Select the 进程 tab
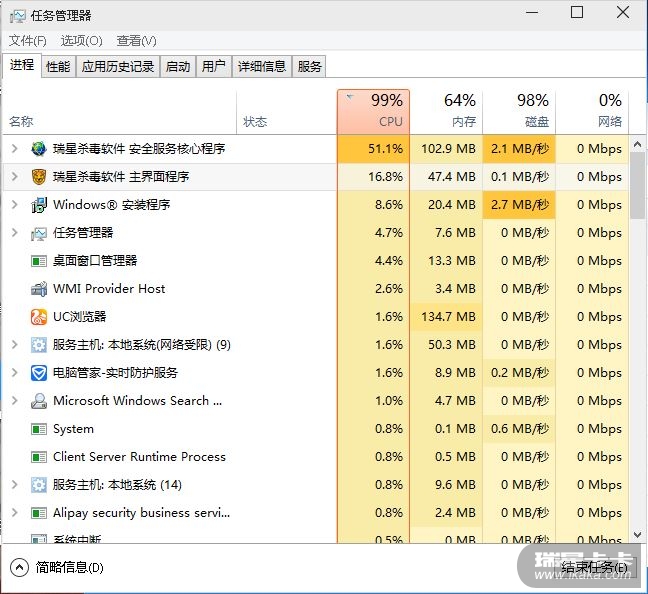The height and width of the screenshot is (594, 648). pyautogui.click(x=22, y=65)
